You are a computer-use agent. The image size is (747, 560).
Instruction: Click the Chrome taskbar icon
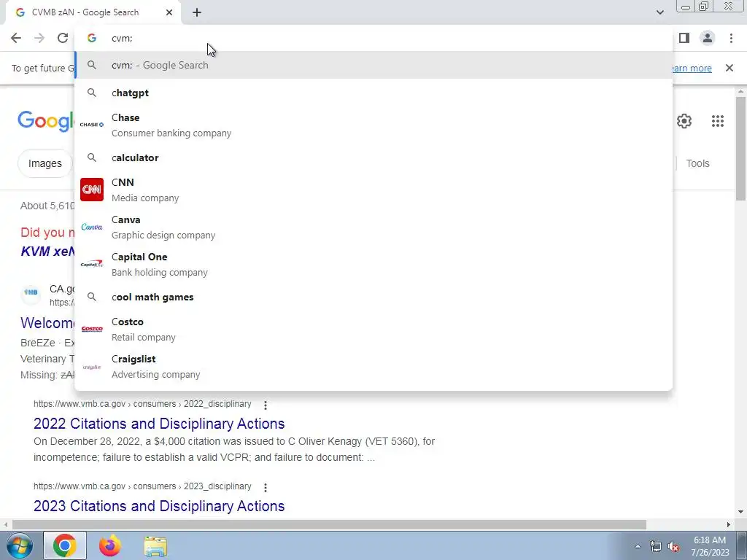point(65,545)
